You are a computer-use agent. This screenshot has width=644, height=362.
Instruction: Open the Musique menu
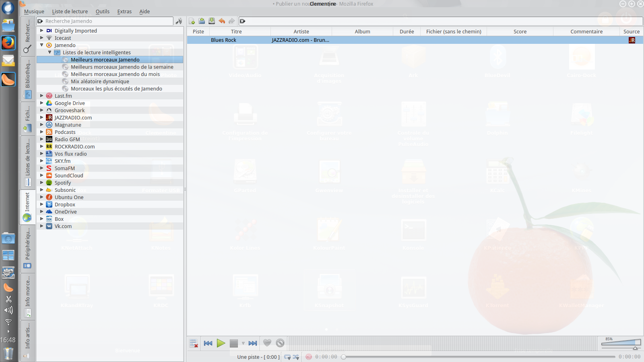click(34, 12)
